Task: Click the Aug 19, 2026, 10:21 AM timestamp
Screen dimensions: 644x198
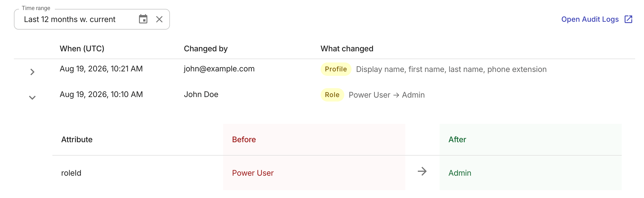Action: 101,69
